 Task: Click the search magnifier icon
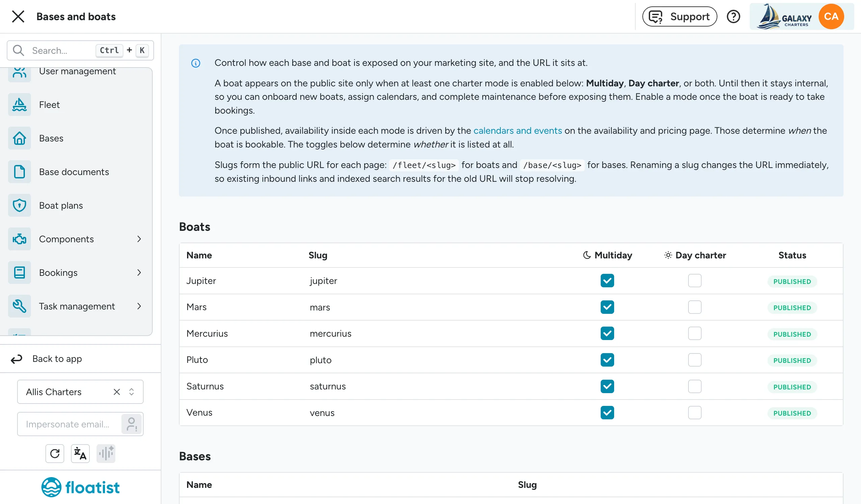click(18, 50)
